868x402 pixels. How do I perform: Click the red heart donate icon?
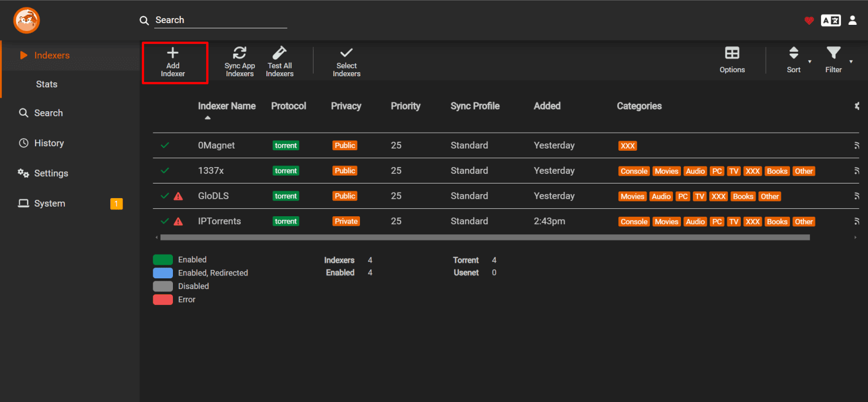809,20
